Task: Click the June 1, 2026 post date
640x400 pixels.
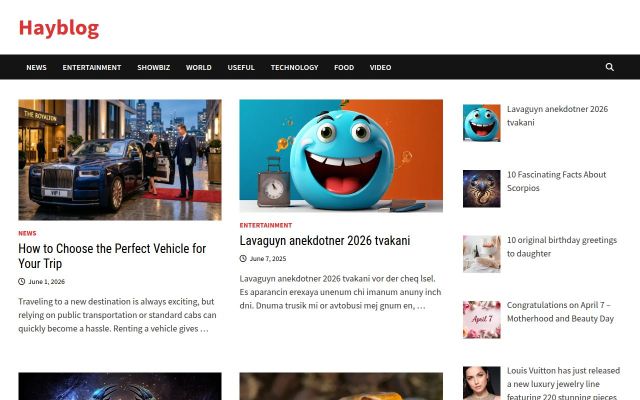Action: pos(47,282)
